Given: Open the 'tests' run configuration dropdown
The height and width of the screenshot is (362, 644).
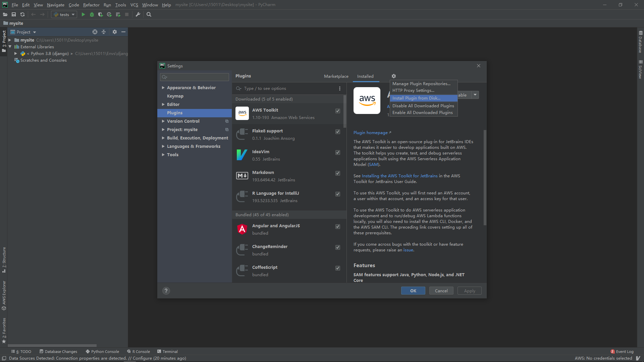Looking at the screenshot, I should (x=72, y=14).
